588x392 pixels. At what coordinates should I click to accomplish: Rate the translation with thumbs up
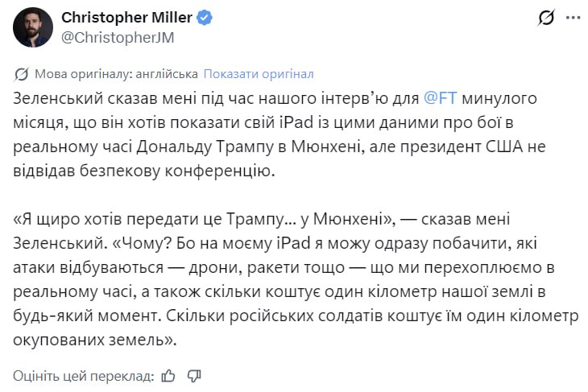pos(168,375)
